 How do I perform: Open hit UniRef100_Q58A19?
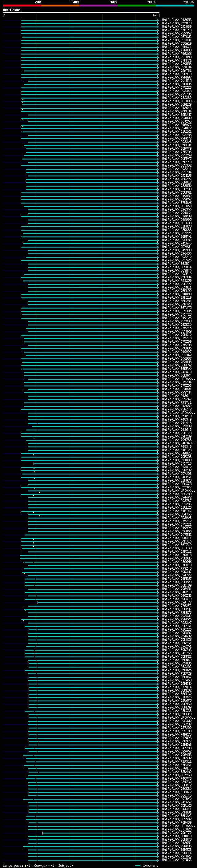coord(176,43)
